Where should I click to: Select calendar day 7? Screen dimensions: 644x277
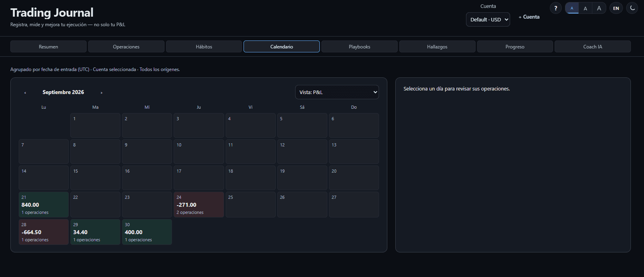pos(44,152)
